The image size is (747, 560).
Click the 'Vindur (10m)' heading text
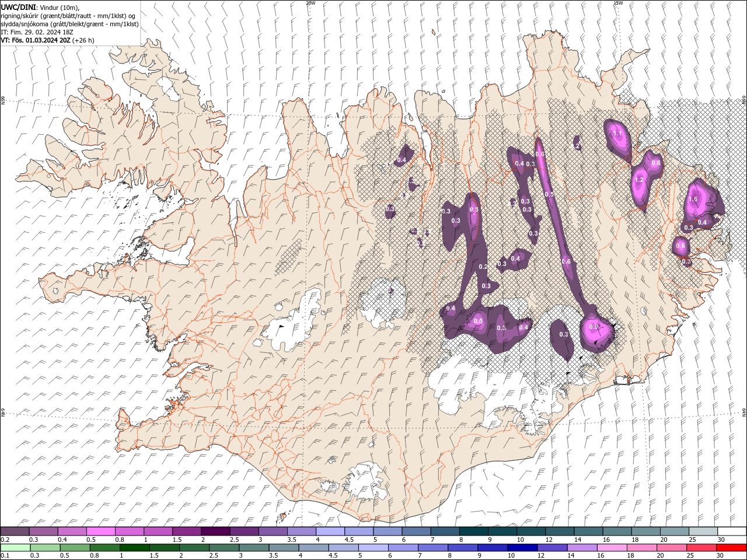(x=61, y=7)
